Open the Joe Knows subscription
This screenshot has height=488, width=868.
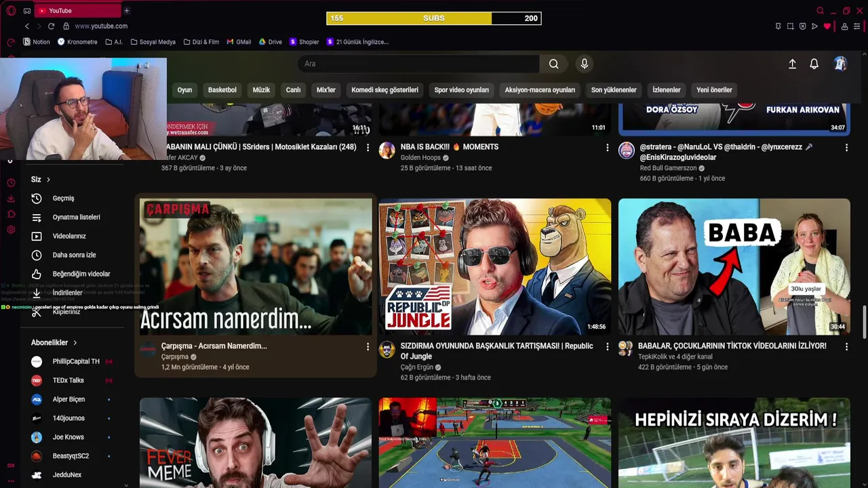(x=75, y=438)
